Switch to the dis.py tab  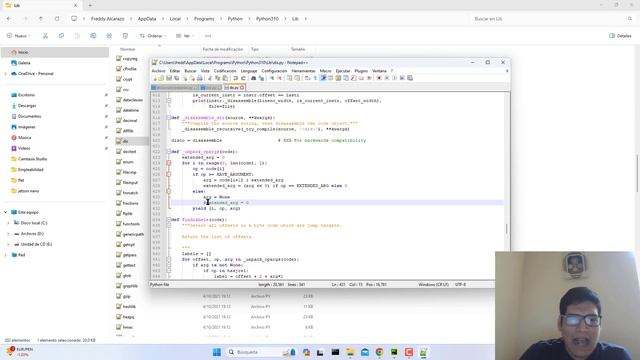(233, 87)
